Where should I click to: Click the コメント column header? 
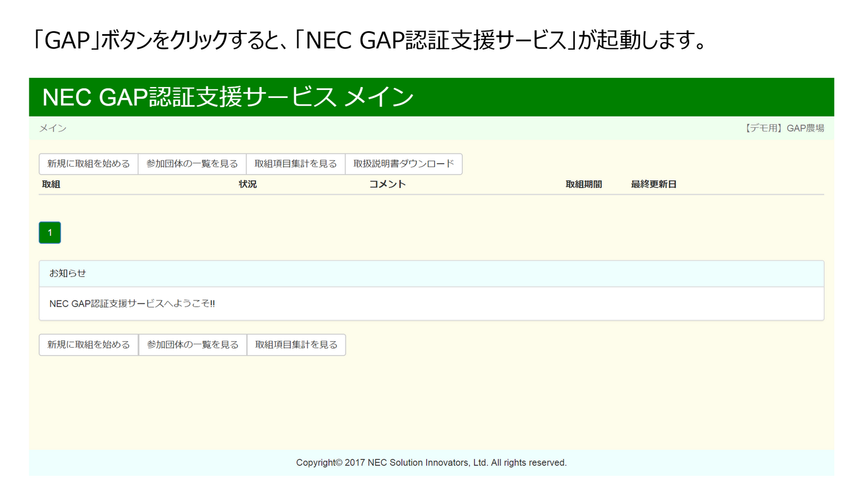pos(388,184)
